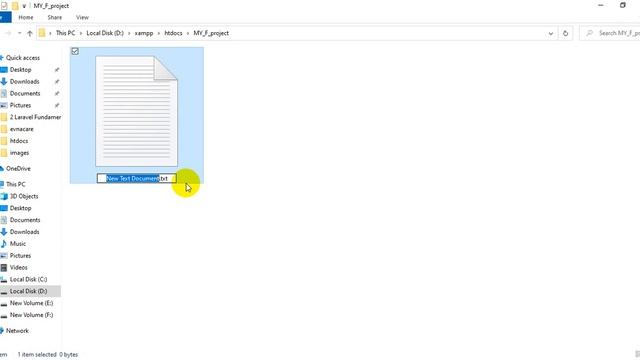Open Local Disk (C:) drive
Image resolution: width=640 pixels, height=360 pixels.
(28, 280)
